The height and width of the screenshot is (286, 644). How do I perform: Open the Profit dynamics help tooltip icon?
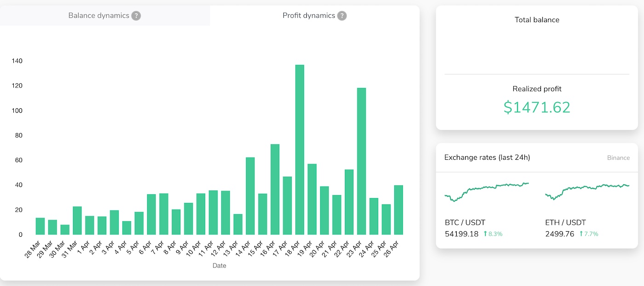pos(342,16)
